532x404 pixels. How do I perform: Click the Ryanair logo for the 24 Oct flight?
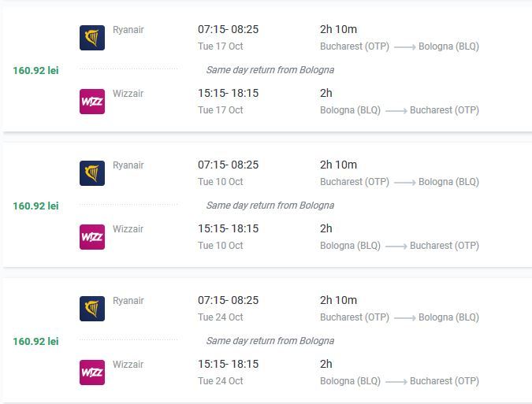(x=92, y=309)
